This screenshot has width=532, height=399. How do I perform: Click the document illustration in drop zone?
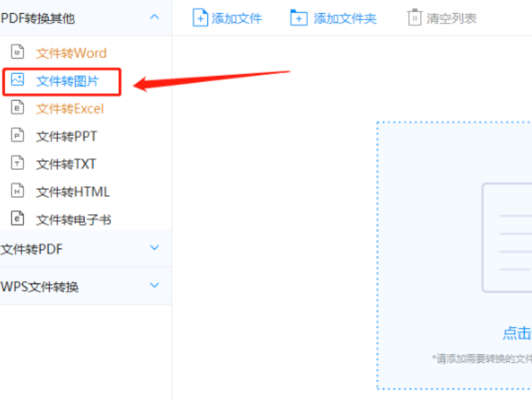[507, 237]
